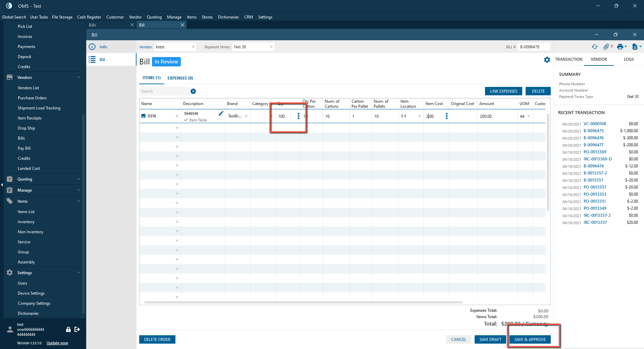The width and height of the screenshot is (644, 349).
Task: Click the LINK EXPENSES button
Action: point(503,91)
